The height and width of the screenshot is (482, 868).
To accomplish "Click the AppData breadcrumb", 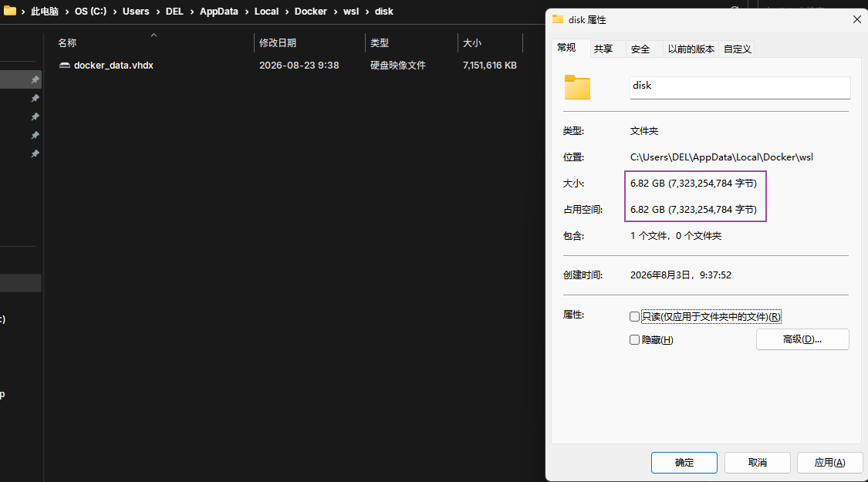I will click(218, 11).
